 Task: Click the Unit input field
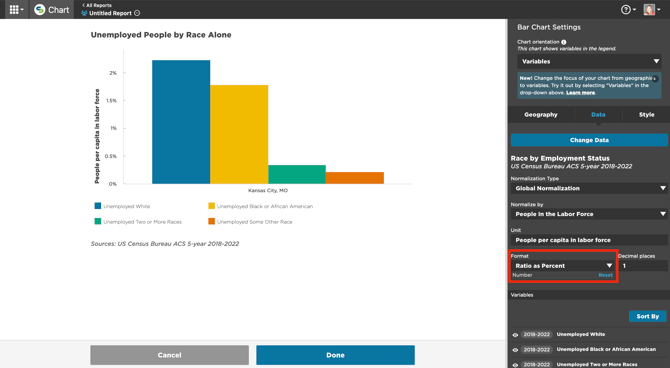(x=589, y=240)
